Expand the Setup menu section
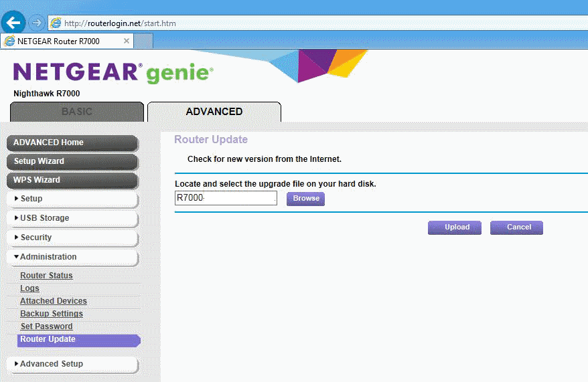The image size is (588, 382). click(72, 199)
